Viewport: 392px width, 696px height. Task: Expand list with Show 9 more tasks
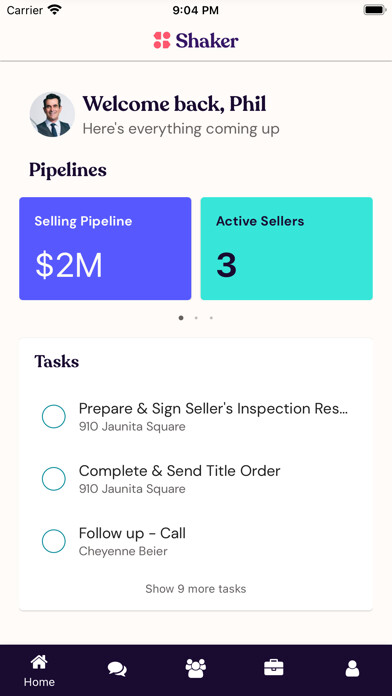pyautogui.click(x=196, y=589)
